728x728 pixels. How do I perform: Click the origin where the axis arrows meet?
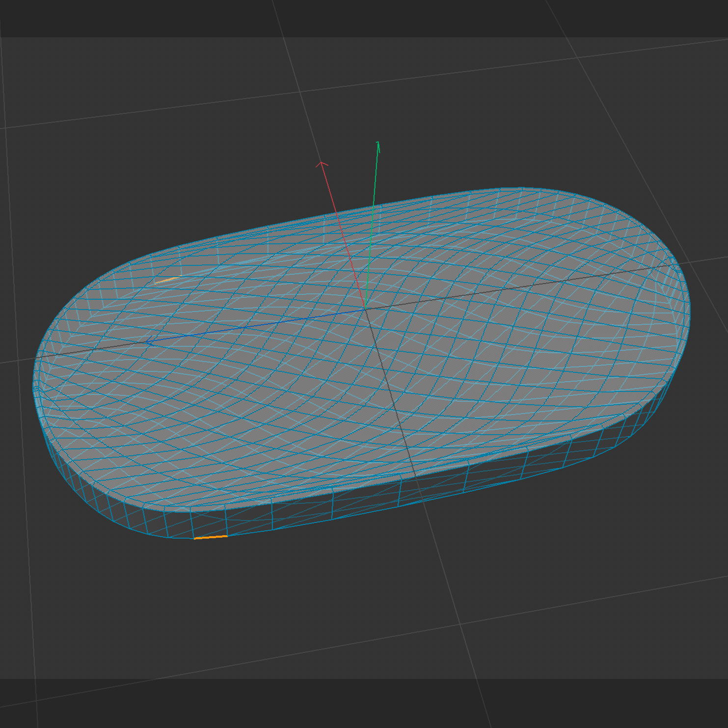tap(365, 309)
